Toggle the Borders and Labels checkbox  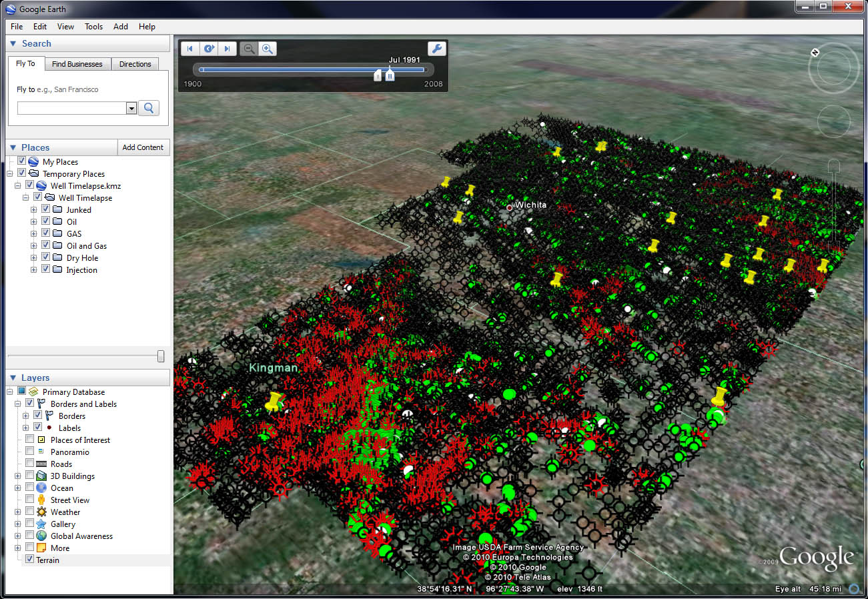(x=29, y=404)
